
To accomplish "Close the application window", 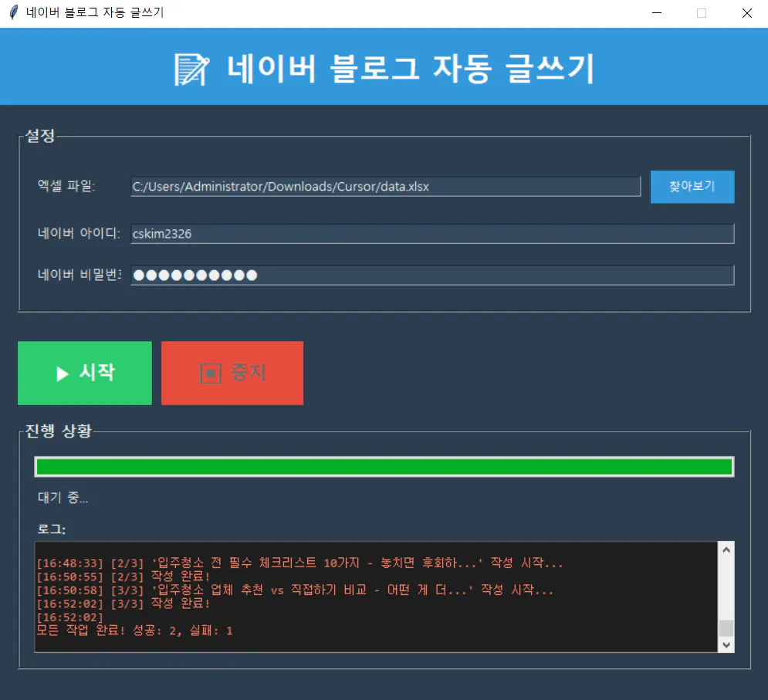I will coord(746,13).
